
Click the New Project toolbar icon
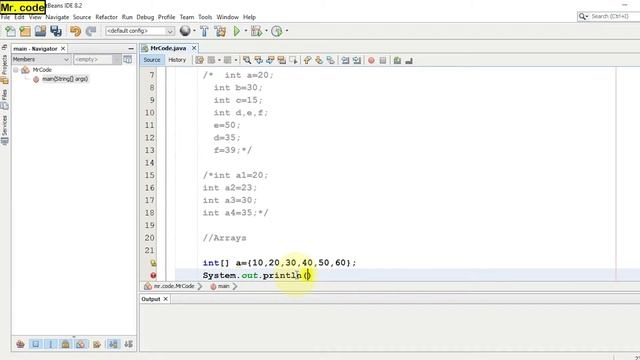pyautogui.click(x=25, y=31)
